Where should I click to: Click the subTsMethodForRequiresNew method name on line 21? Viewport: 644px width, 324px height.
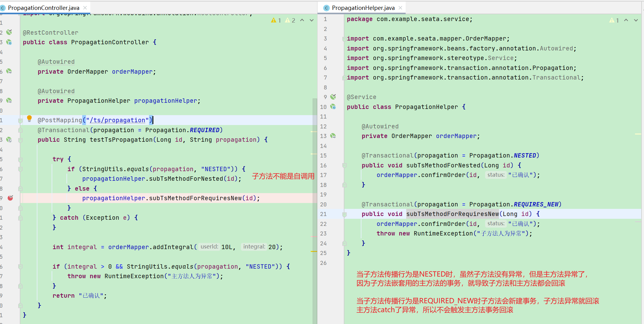coord(453,214)
